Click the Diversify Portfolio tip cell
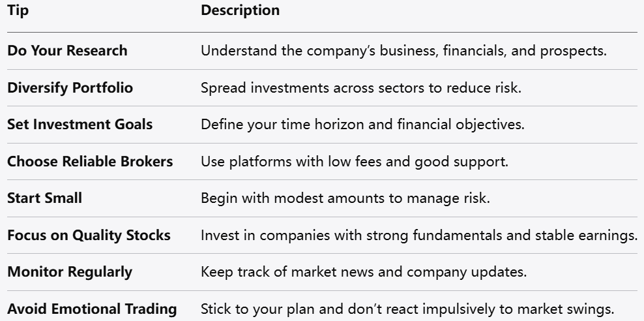The image size is (644, 321). pyautogui.click(x=70, y=87)
